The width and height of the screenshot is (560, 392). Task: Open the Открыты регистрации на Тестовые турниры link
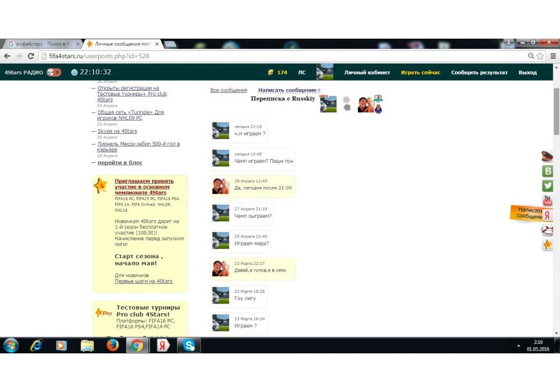[132, 94]
